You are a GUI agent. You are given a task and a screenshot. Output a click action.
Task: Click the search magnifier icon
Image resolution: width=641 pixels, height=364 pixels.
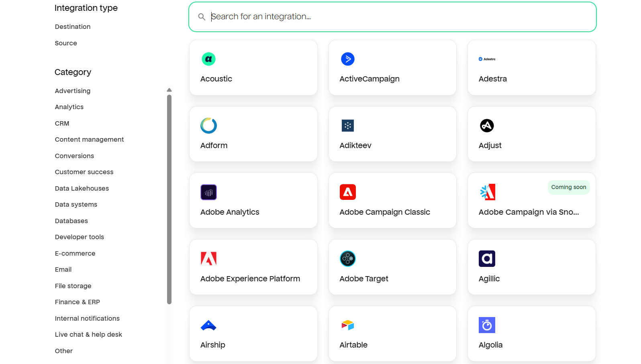click(x=202, y=17)
